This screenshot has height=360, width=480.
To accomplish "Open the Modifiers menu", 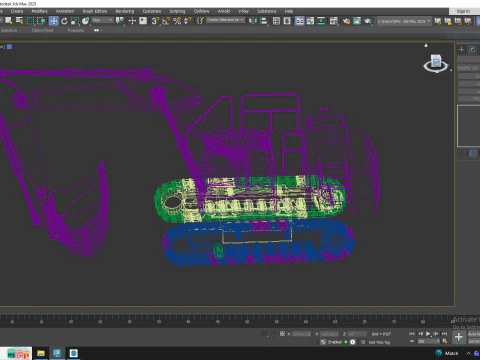I will pos(39,11).
